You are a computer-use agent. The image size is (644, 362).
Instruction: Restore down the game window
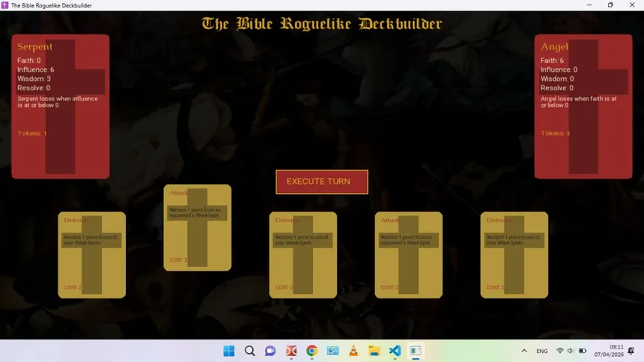[x=610, y=5]
